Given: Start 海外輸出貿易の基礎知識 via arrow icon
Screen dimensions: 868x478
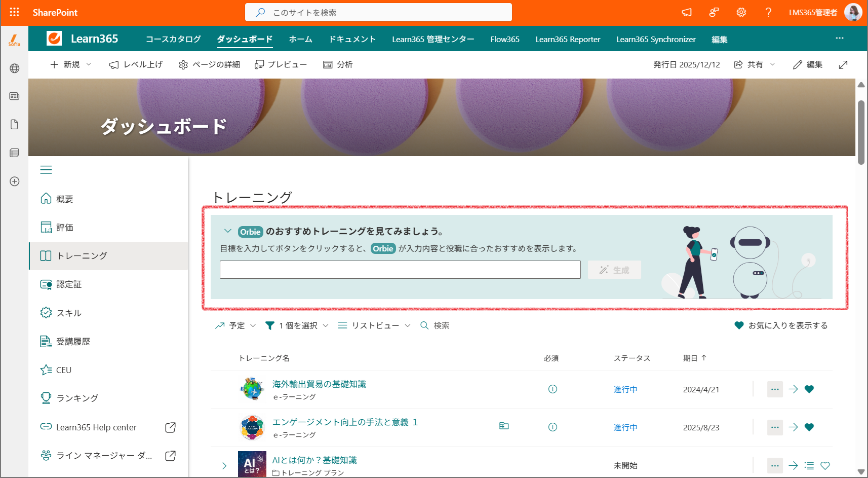Looking at the screenshot, I should click(793, 389).
